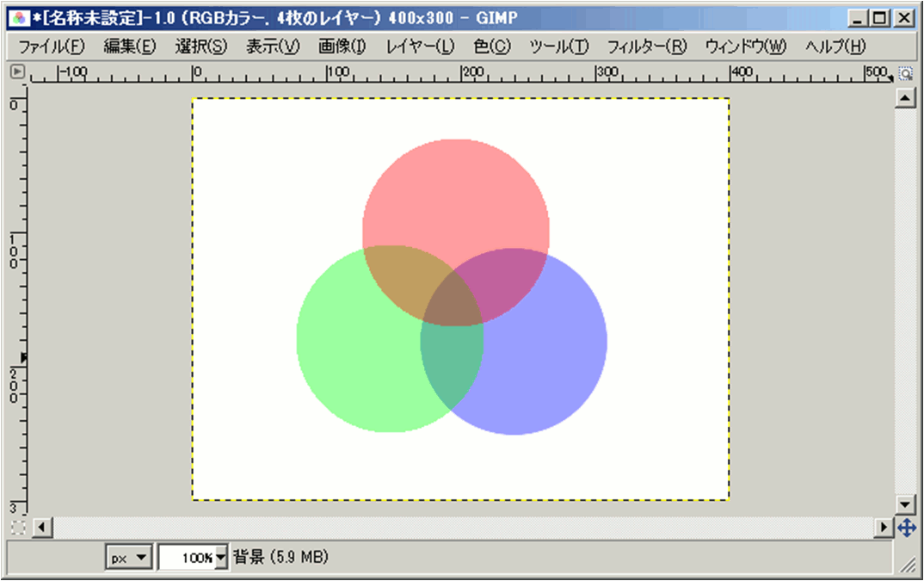Click the zoom-on-resize magnifier icon at ruler corner
This screenshot has width=924, height=581.
coord(905,74)
